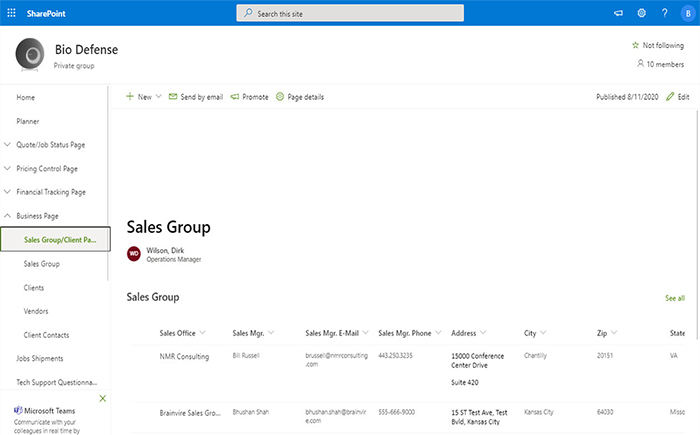The height and width of the screenshot is (435, 700).
Task: Click the search magnifier icon
Action: tap(248, 13)
